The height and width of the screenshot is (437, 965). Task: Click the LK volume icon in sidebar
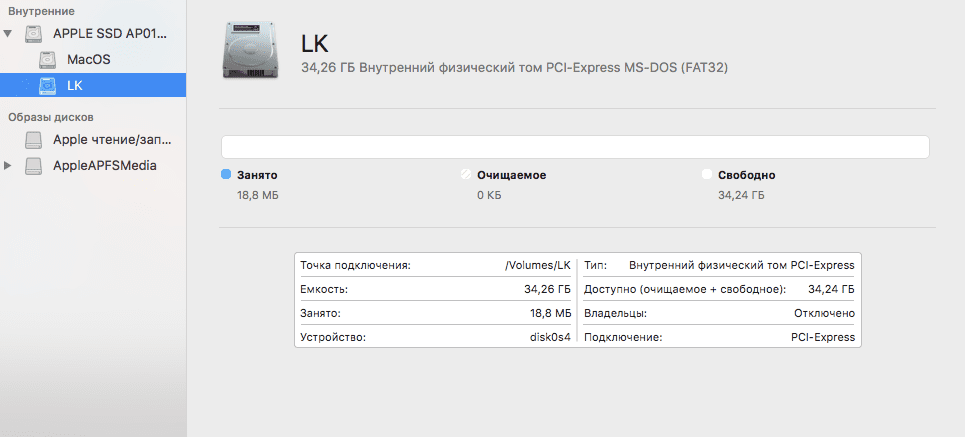click(x=47, y=86)
